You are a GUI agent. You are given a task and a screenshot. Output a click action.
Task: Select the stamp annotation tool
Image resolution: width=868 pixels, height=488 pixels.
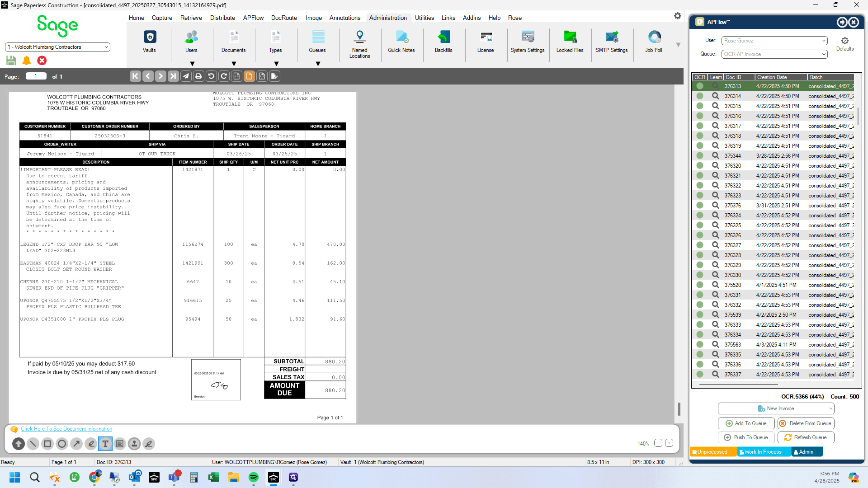coord(134,444)
